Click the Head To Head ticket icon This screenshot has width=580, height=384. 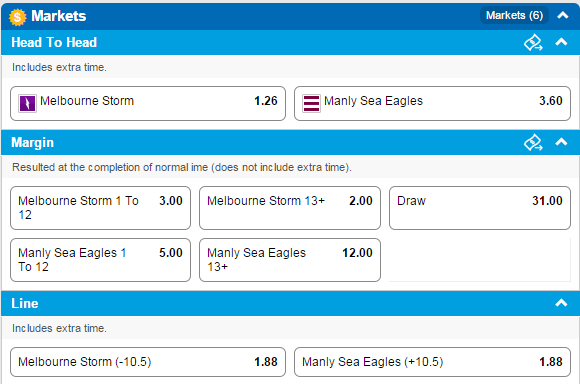coord(533,43)
